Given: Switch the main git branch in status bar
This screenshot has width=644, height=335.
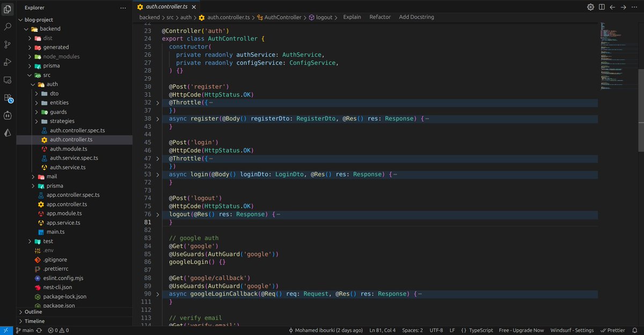Looking at the screenshot, I should (25, 330).
